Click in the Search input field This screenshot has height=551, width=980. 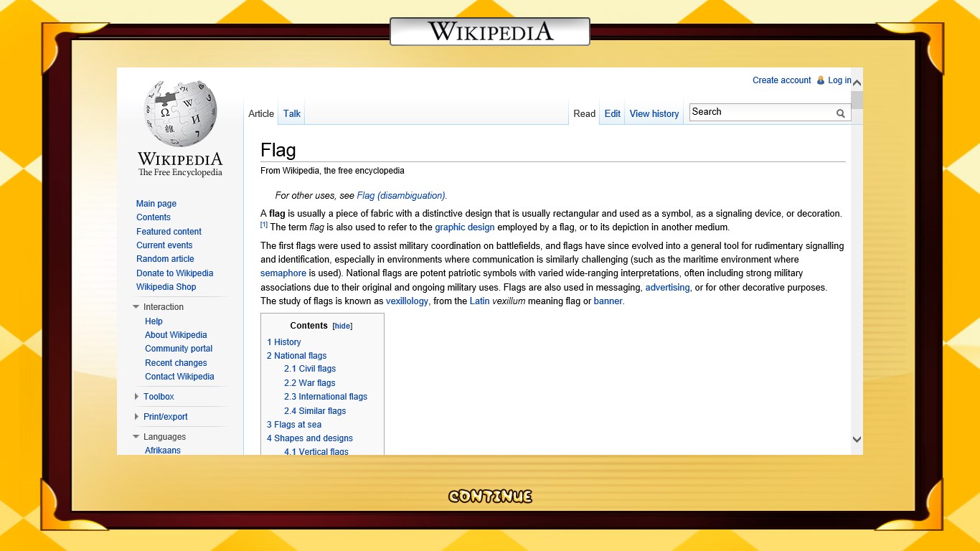pos(760,112)
